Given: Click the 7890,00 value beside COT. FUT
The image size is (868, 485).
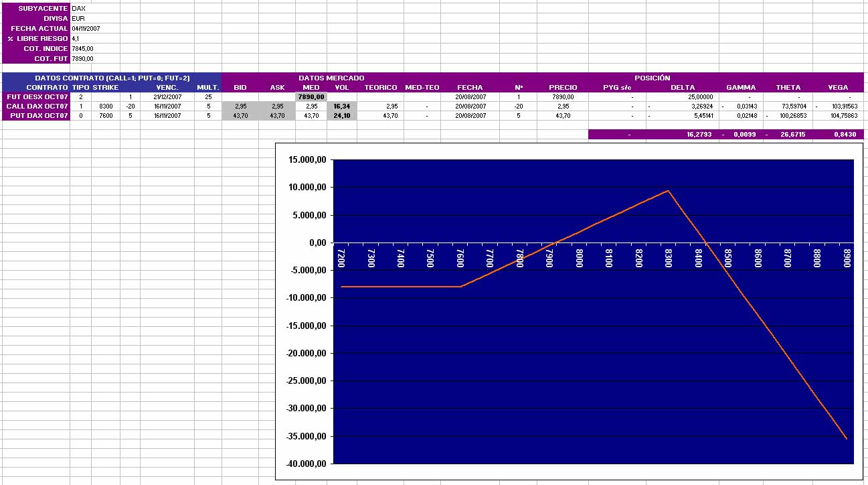Looking at the screenshot, I should point(82,59).
